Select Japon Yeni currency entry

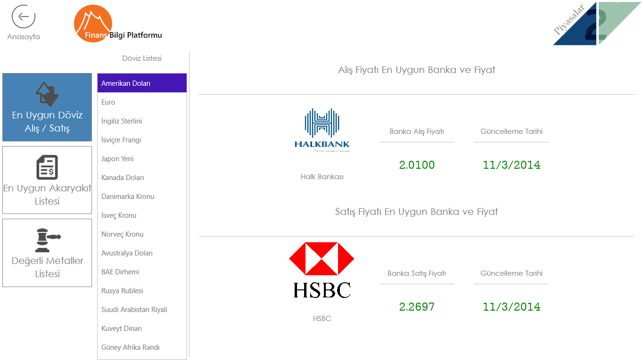tap(142, 159)
